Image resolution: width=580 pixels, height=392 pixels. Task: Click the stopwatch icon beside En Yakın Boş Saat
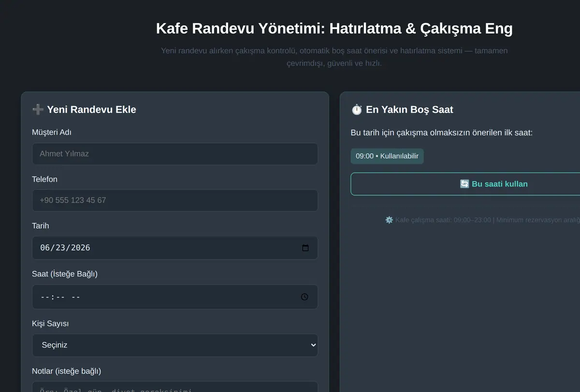click(356, 110)
